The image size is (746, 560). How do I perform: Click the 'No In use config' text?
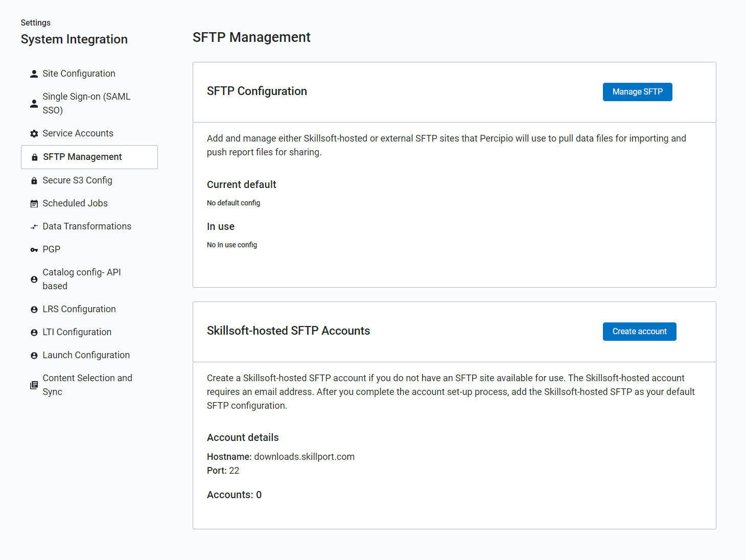(232, 245)
